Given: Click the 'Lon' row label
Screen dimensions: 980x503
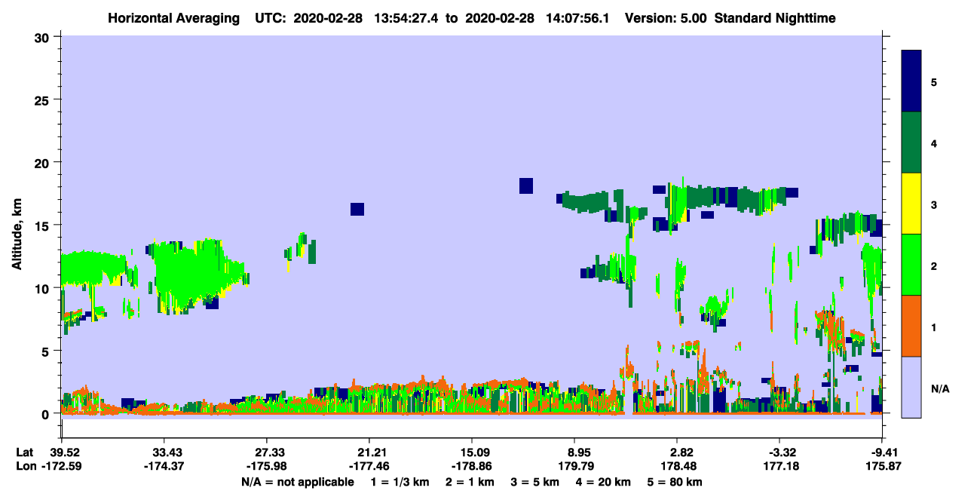Looking at the screenshot, I should (x=26, y=466).
